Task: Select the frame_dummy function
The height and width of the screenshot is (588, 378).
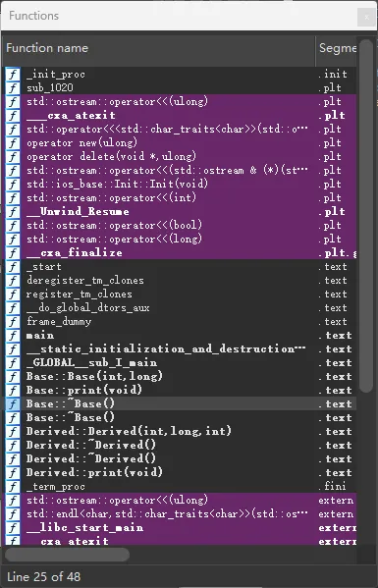Action: pyautogui.click(x=181, y=321)
